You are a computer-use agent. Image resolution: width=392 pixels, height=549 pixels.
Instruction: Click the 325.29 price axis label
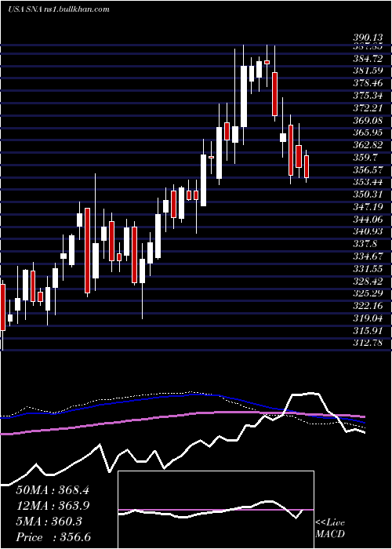[x=367, y=293]
